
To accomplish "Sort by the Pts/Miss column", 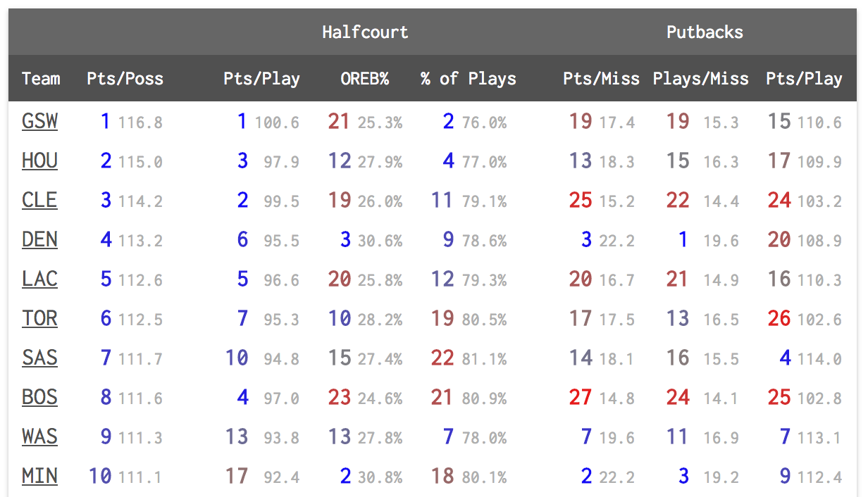I will (601, 78).
